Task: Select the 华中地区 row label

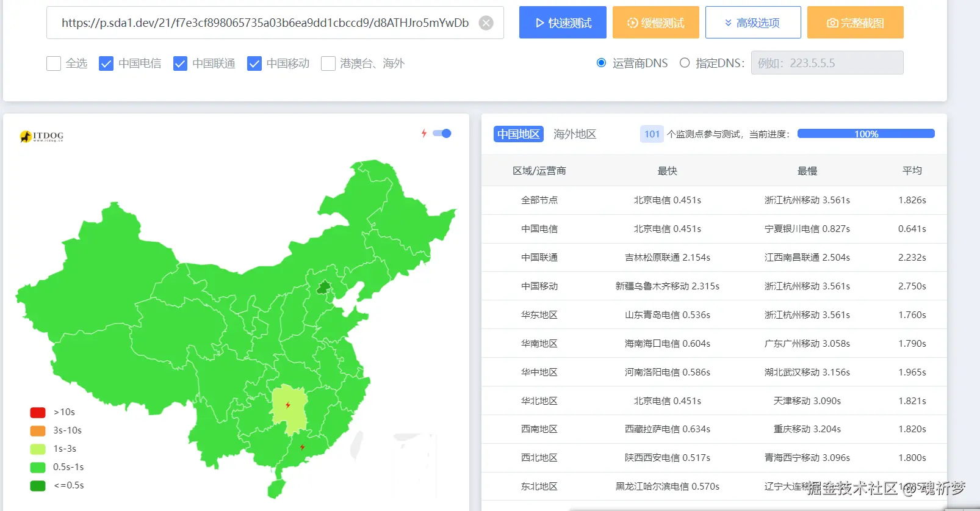Action: [539, 372]
